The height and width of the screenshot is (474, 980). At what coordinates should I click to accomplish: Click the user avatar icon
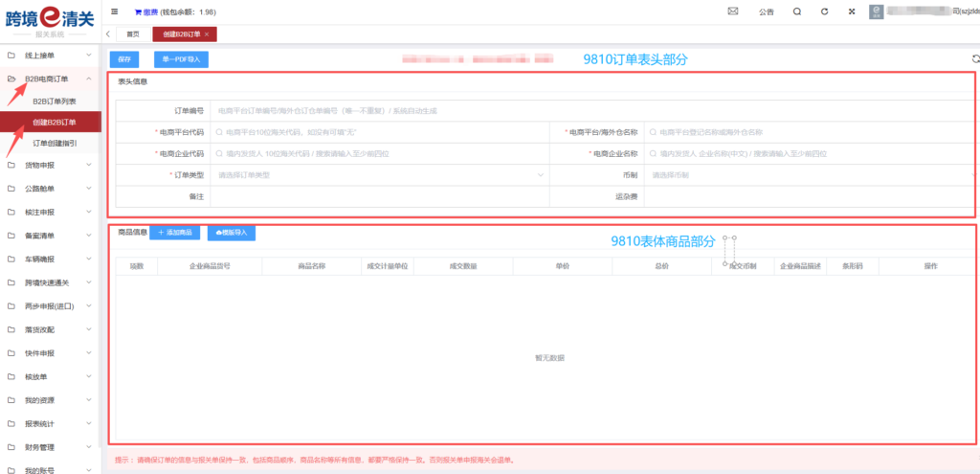tap(877, 11)
